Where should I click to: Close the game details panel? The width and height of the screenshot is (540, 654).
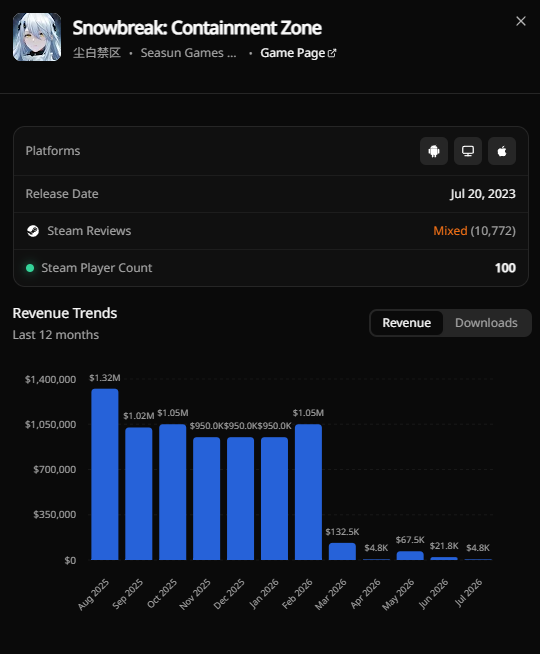point(520,21)
